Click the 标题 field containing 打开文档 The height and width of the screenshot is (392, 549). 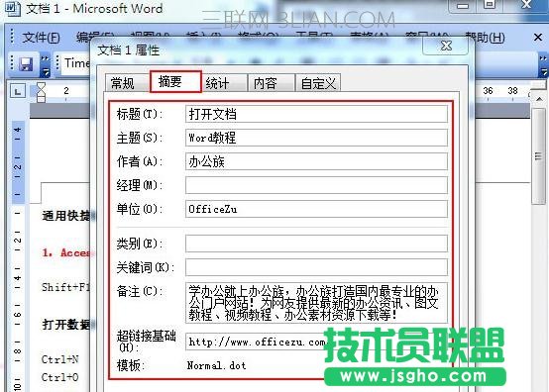316,114
